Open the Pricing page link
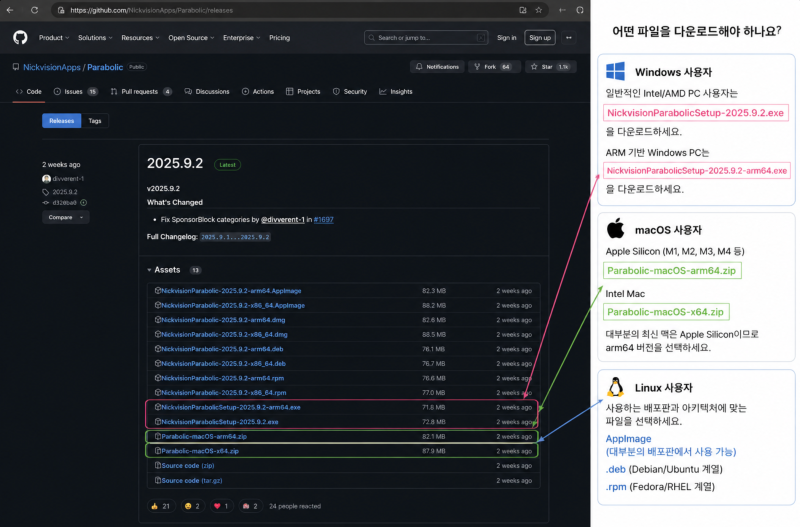800x527 pixels. [280, 38]
